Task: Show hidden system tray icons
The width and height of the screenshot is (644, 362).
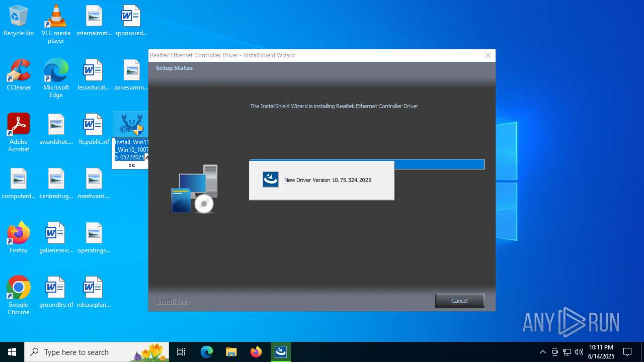Action: (542, 352)
